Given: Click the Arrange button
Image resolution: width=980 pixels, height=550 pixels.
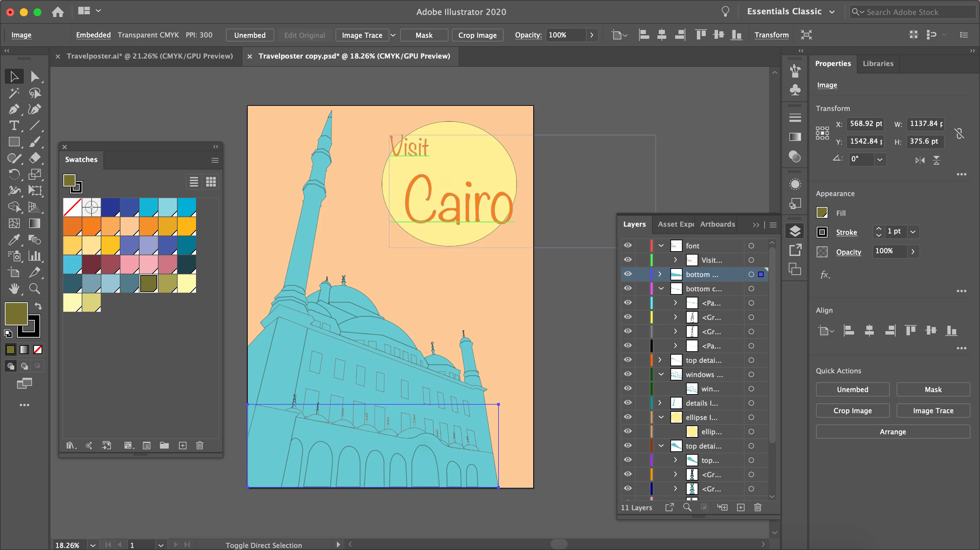Looking at the screenshot, I should (x=893, y=432).
